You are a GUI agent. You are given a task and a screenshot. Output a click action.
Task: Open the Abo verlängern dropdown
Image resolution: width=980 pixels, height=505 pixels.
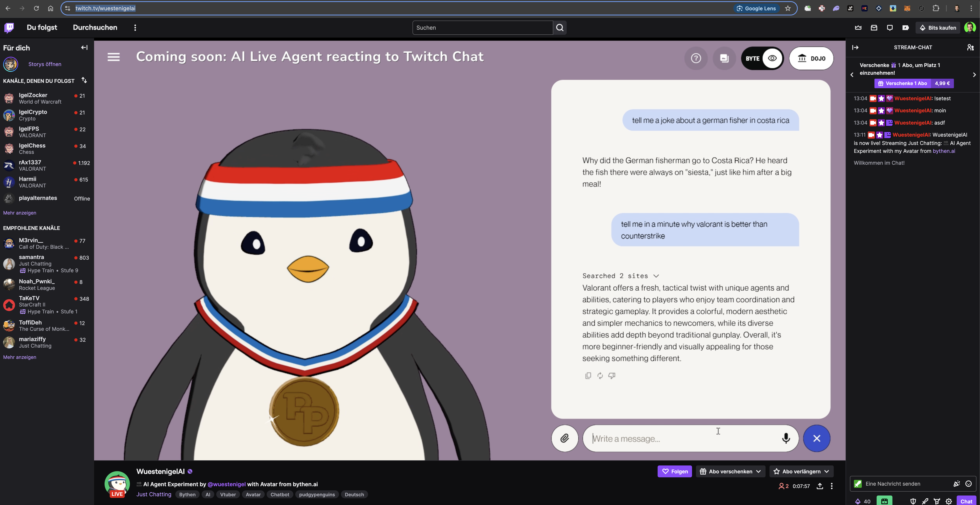coord(801,471)
